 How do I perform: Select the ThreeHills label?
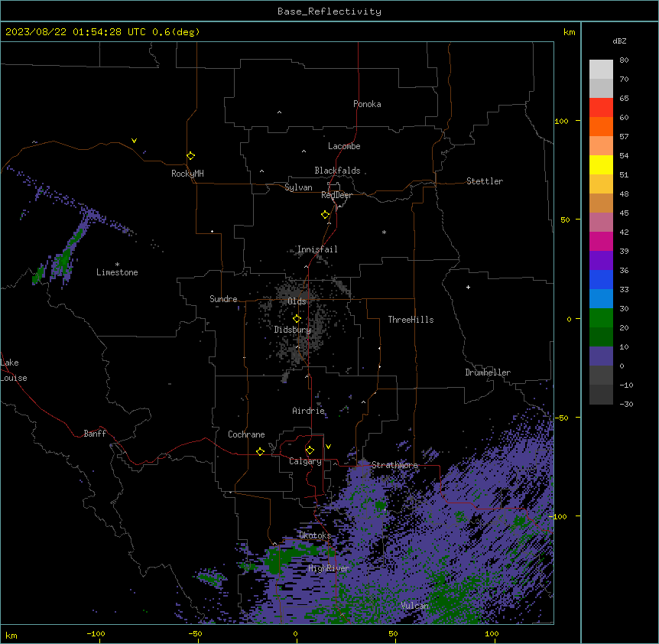point(411,320)
